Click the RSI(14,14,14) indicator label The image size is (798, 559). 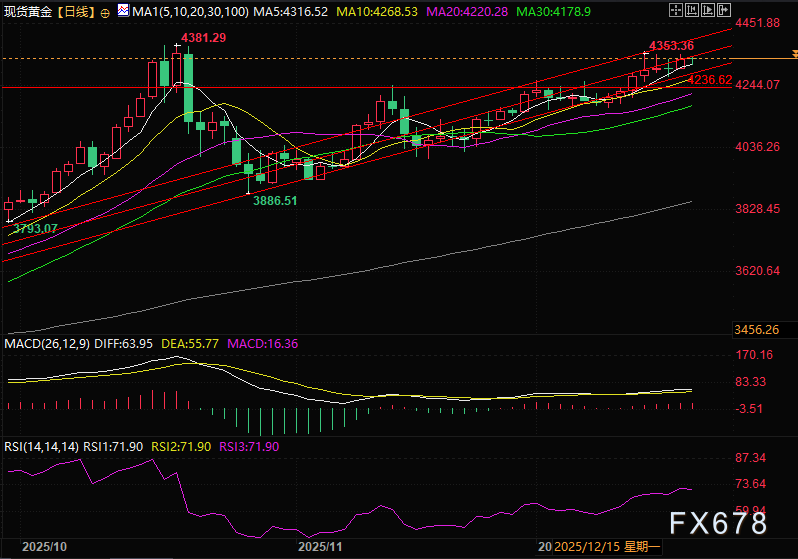coord(42,445)
